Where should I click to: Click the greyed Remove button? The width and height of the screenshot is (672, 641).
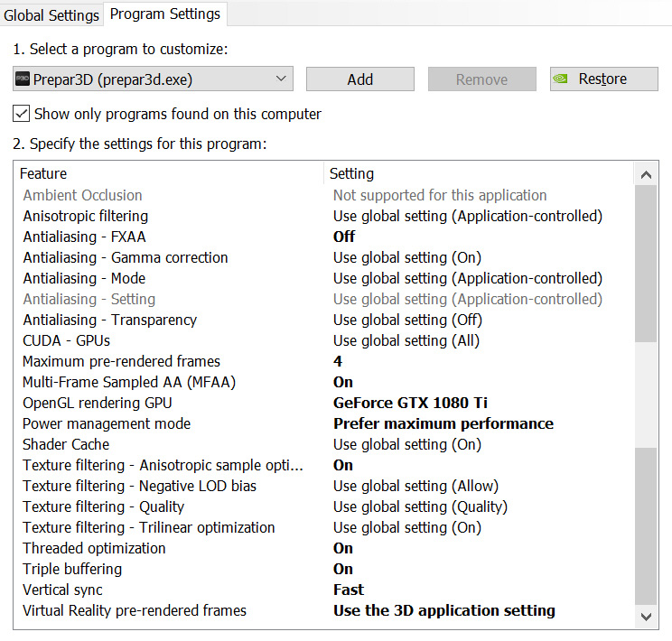click(481, 79)
